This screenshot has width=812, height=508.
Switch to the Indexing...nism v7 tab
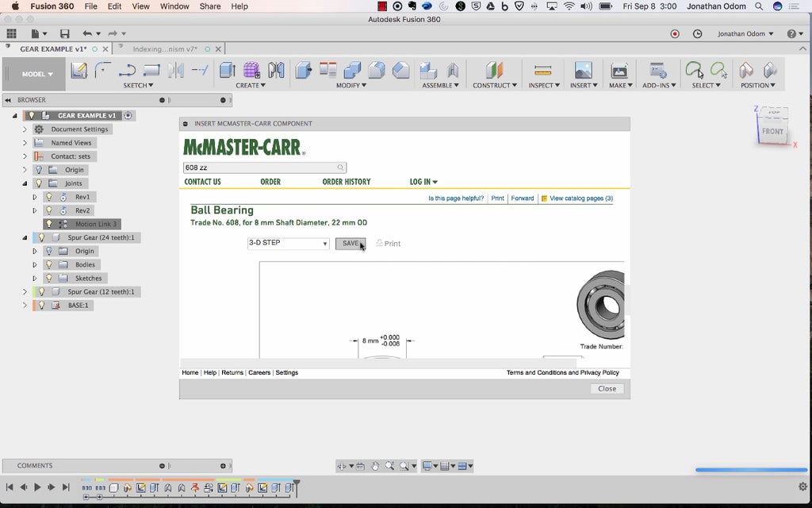click(165, 49)
